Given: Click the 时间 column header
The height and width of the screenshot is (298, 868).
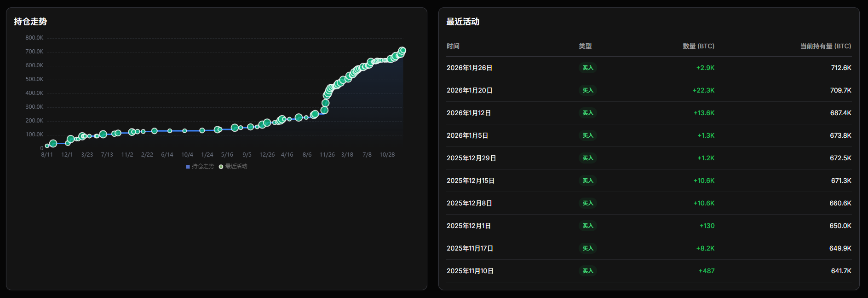Looking at the screenshot, I should click(x=453, y=46).
